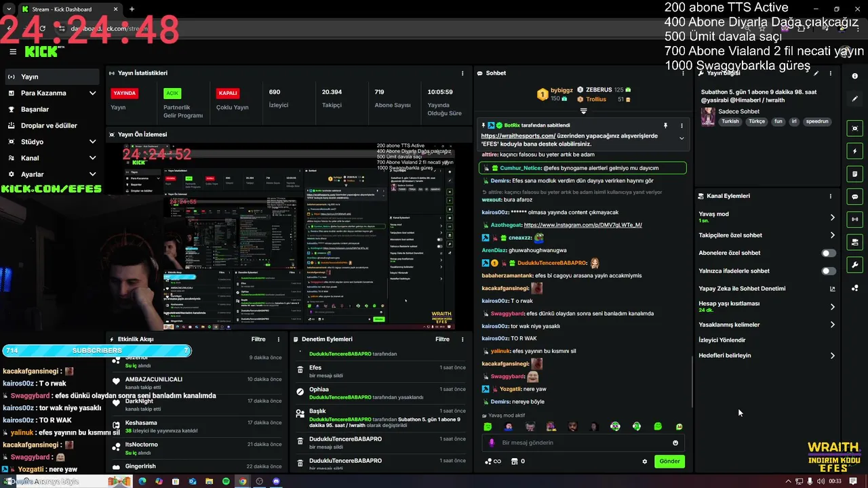Image resolution: width=868 pixels, height=488 pixels.
Task: Click the volume icon in system tray
Action: click(821, 481)
